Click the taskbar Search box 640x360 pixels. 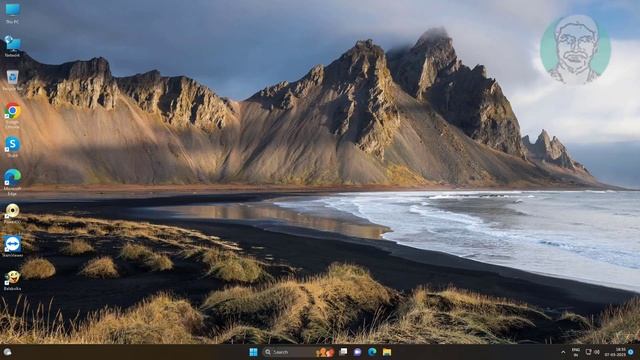pos(299,352)
